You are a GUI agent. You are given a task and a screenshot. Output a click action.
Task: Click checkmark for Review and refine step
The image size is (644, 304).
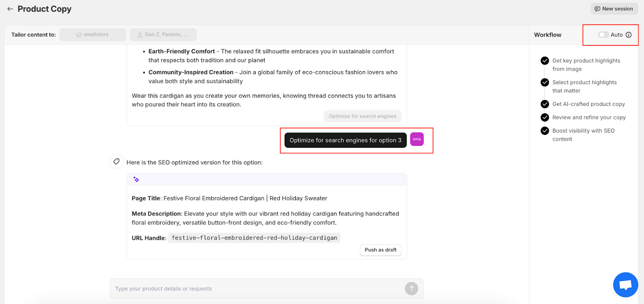click(x=545, y=117)
